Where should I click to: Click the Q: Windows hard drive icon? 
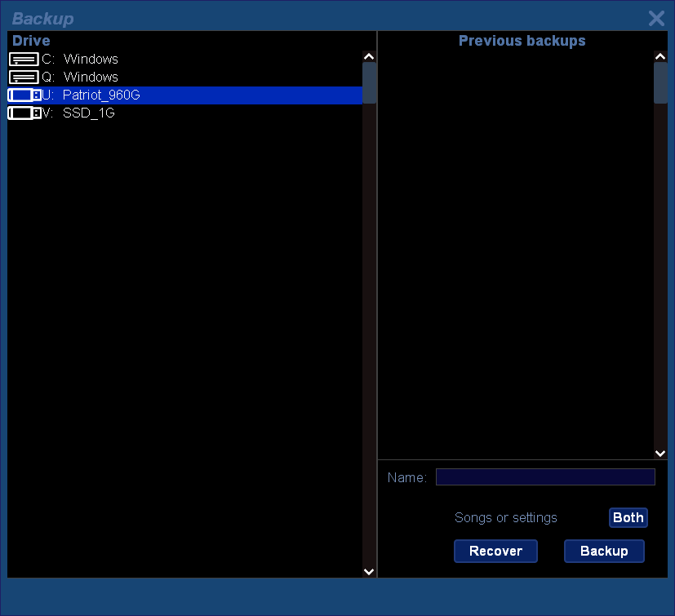[x=24, y=78]
